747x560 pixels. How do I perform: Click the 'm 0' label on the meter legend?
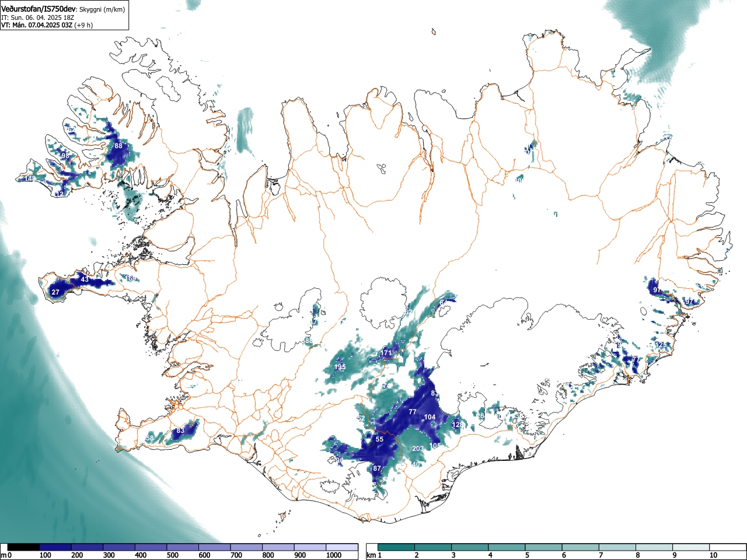pyautogui.click(x=6, y=555)
